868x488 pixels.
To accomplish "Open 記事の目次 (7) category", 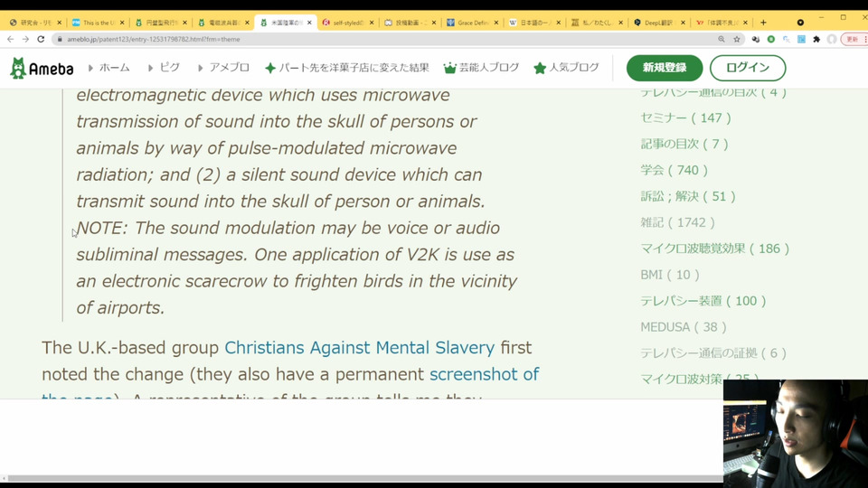I will coord(684,144).
